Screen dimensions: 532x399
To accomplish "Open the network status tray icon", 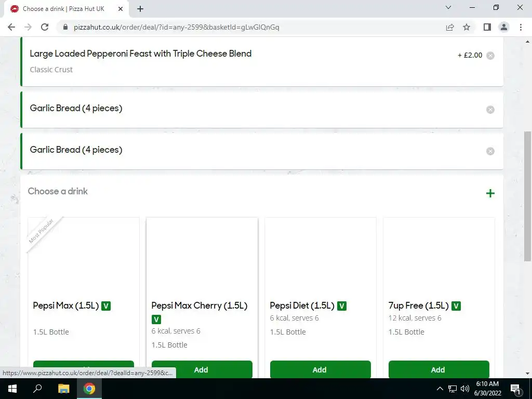I will click(453, 389).
